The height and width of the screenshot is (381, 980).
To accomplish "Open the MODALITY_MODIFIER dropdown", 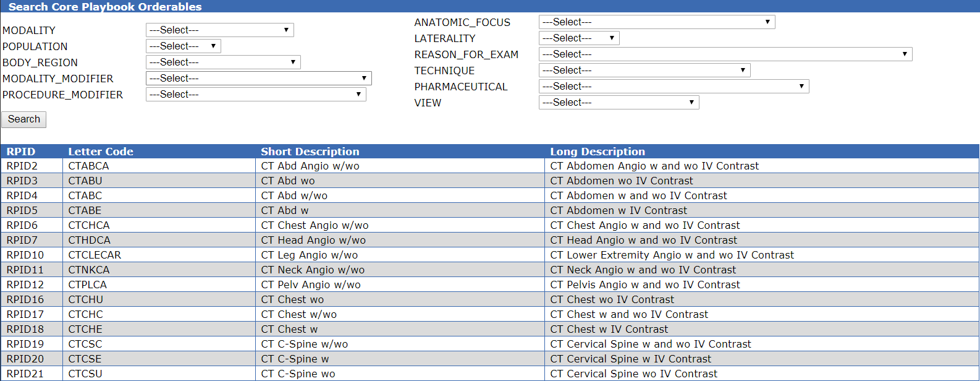I will click(258, 78).
